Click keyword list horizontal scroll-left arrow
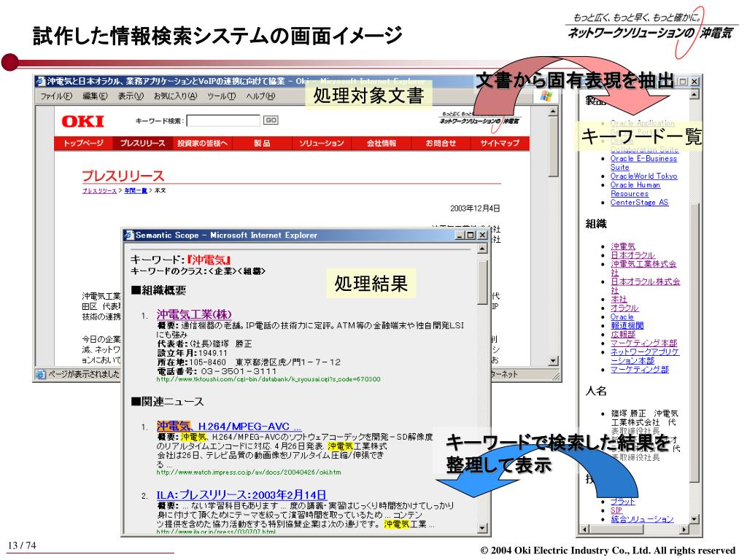Screen dimensions: 747x560 (584, 529)
